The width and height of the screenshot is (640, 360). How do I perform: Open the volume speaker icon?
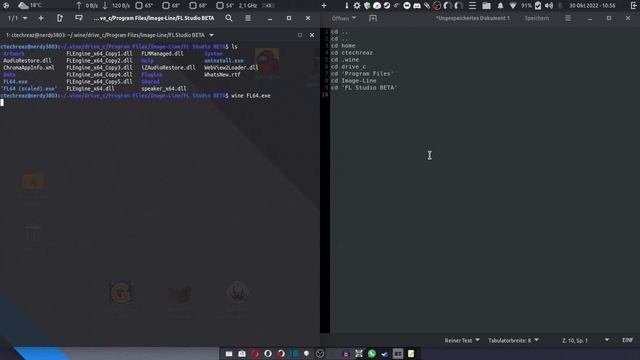click(x=549, y=5)
